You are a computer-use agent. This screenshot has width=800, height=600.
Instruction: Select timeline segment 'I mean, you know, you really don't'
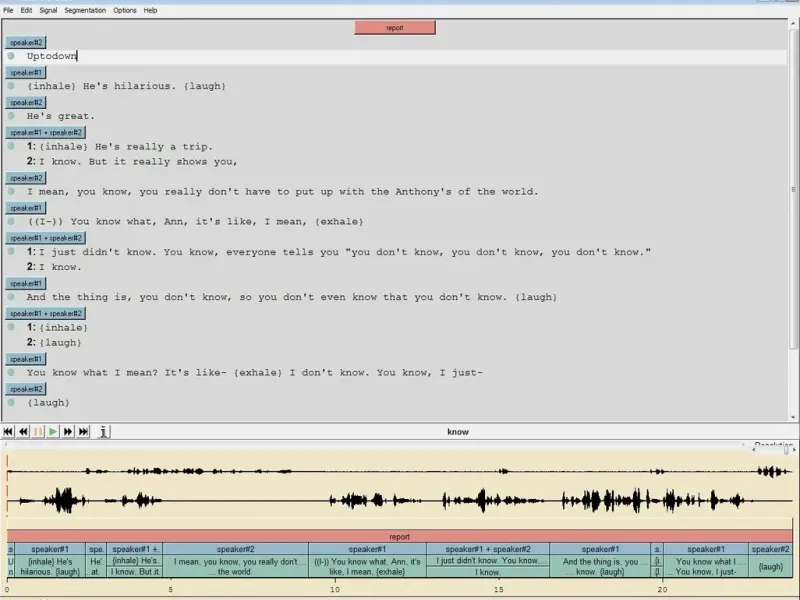tap(236, 566)
